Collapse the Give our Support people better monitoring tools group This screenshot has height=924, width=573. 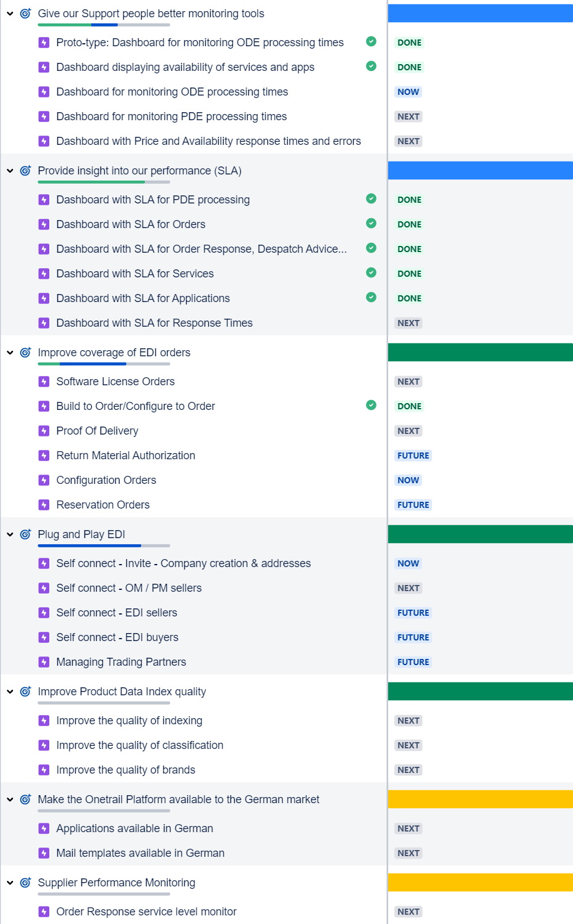[10, 14]
